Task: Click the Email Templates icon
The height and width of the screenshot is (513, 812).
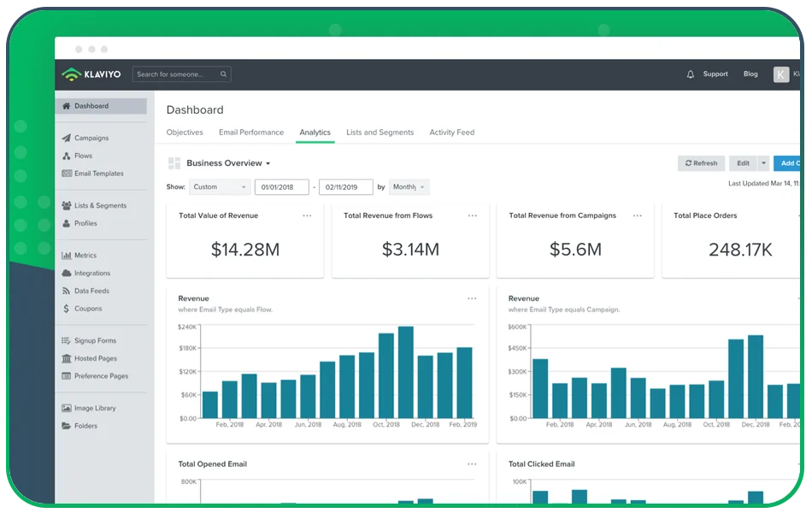Action: pyautogui.click(x=67, y=173)
